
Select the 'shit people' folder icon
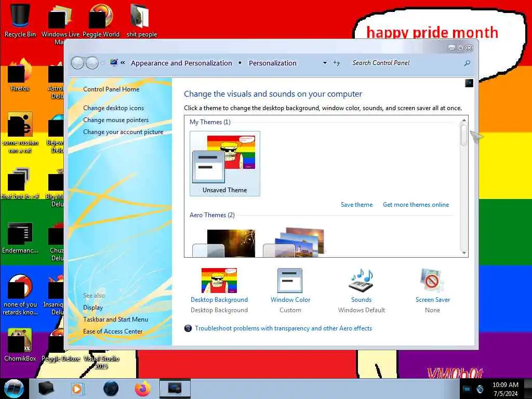[x=141, y=20]
